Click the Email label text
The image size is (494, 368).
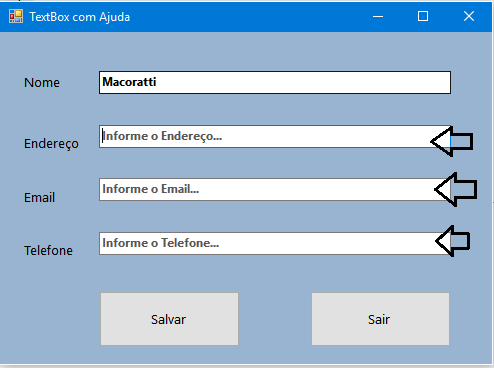pyautogui.click(x=39, y=198)
